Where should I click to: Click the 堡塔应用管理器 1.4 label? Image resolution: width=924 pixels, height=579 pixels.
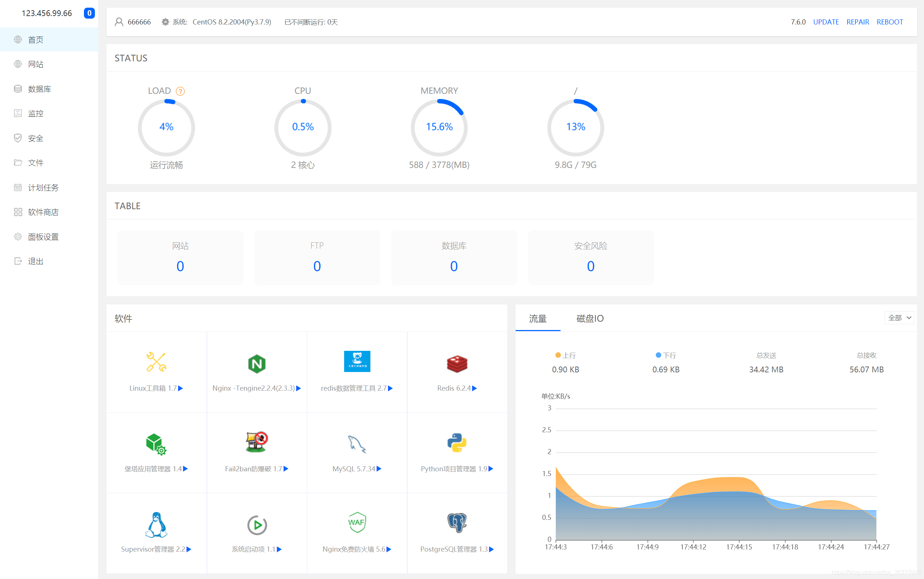click(x=153, y=469)
